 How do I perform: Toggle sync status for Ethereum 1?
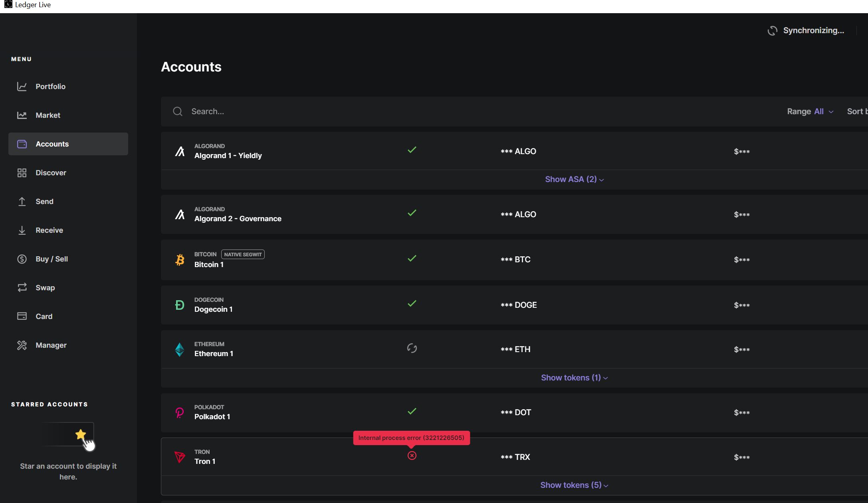pyautogui.click(x=412, y=349)
